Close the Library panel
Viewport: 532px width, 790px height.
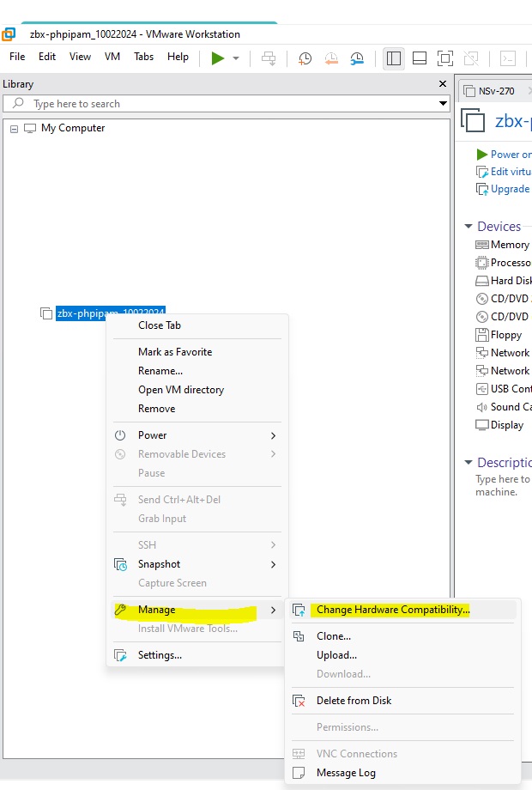click(x=443, y=84)
